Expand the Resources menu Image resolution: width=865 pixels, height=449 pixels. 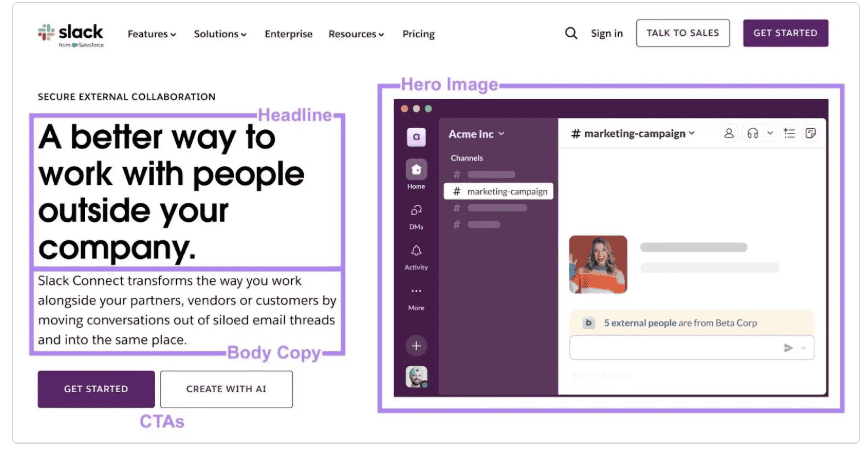click(x=356, y=34)
